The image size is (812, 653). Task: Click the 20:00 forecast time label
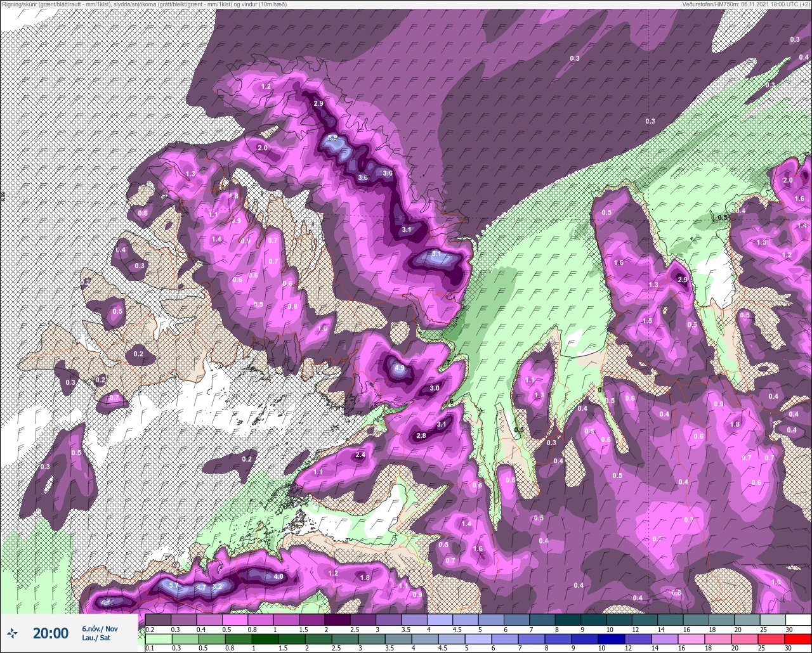[51, 633]
